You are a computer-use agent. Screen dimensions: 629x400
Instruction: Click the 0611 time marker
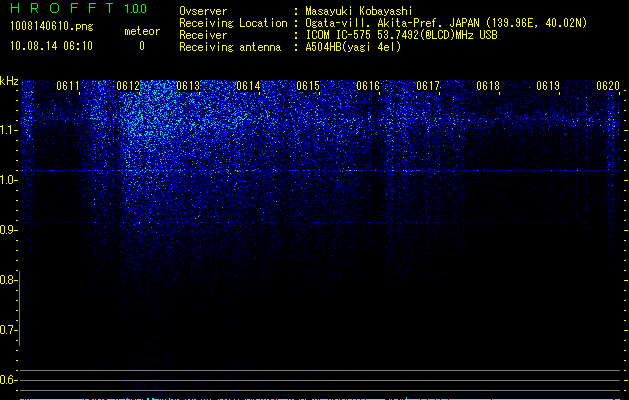(x=68, y=86)
